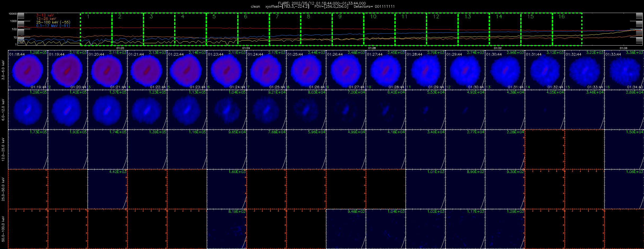Select the 3.0-6.0 keV image starting 01:19:44
The width and height of the screenshot is (644, 249).
(x=68, y=70)
